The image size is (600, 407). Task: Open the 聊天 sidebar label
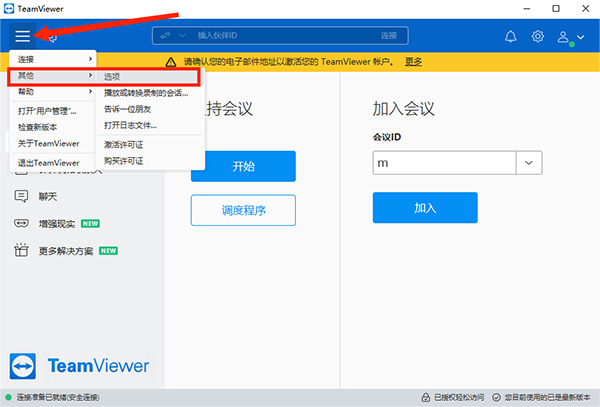pos(48,197)
